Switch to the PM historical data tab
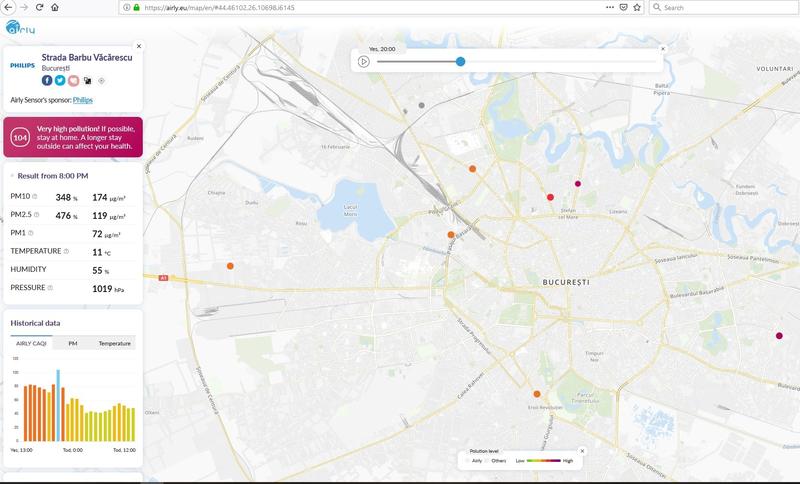The width and height of the screenshot is (800, 484). pos(73,343)
